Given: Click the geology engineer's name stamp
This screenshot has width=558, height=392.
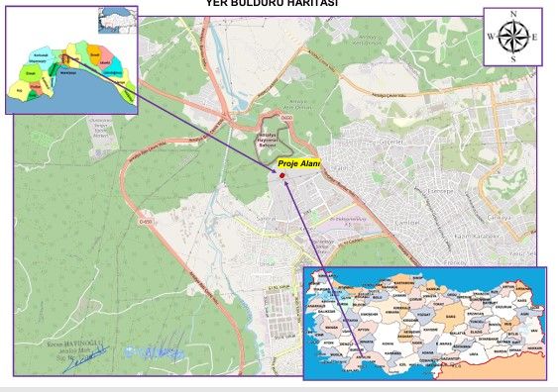Looking at the screenshot, I should point(75,349).
